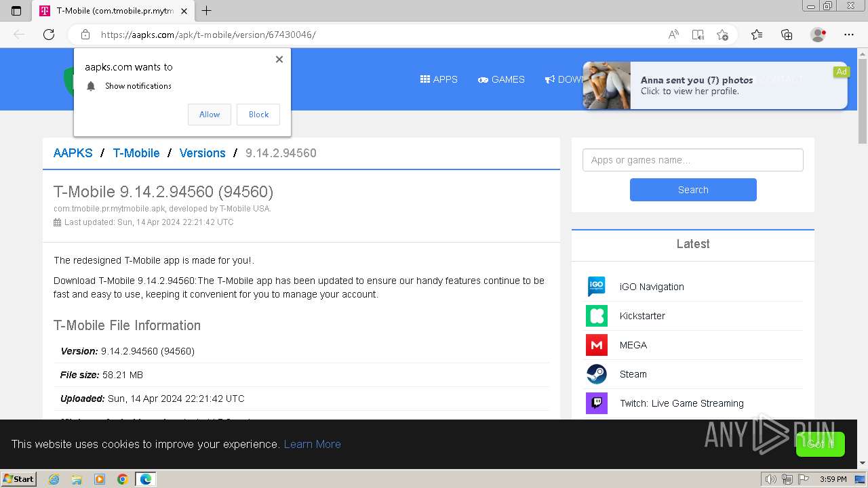This screenshot has height=488, width=868.
Task: Close the T-Mobile browser tab
Action: pos(184,11)
